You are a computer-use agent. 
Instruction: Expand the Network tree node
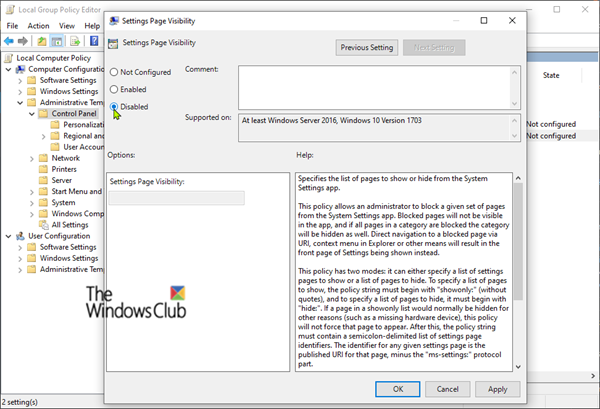[x=32, y=158]
